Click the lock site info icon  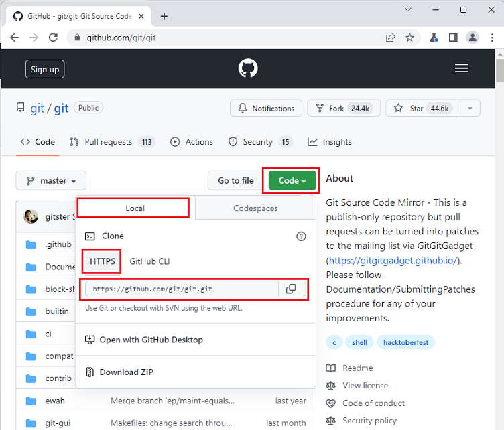point(77,38)
